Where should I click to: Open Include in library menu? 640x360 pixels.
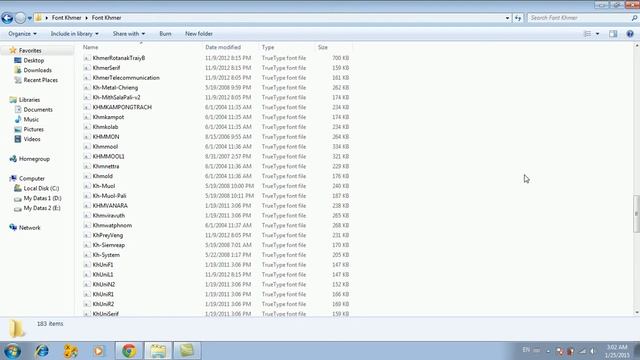pyautogui.click(x=74, y=34)
